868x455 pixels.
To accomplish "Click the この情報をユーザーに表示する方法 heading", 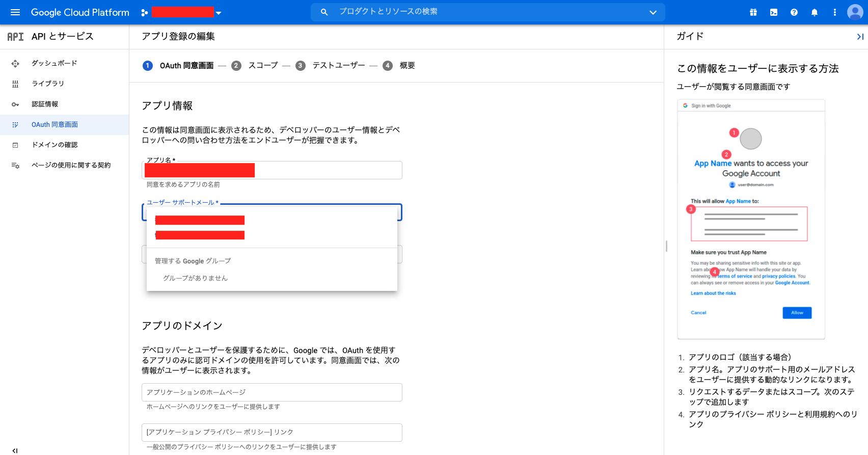I will pos(758,68).
